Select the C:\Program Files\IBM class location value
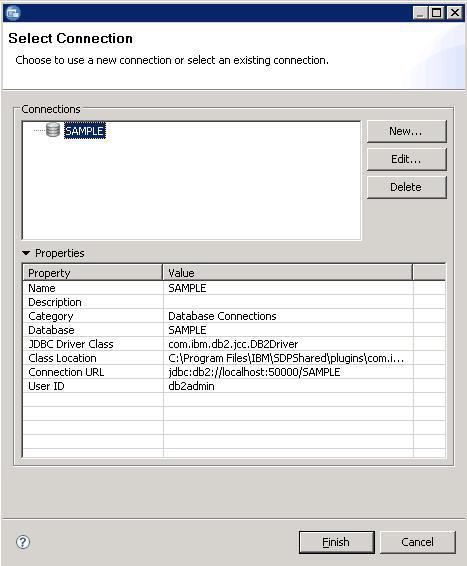The image size is (467, 566). (286, 358)
